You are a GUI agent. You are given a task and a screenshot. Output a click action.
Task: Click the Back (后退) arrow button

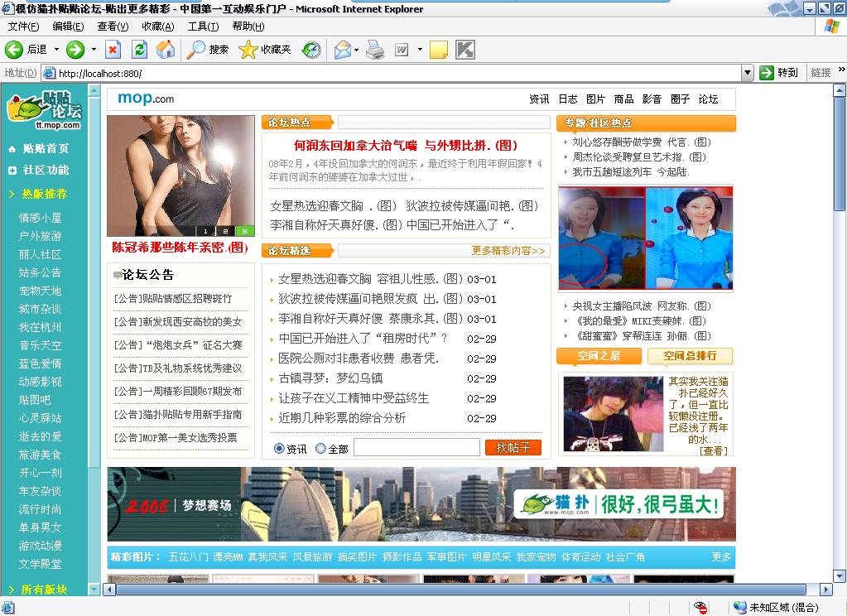(14, 50)
